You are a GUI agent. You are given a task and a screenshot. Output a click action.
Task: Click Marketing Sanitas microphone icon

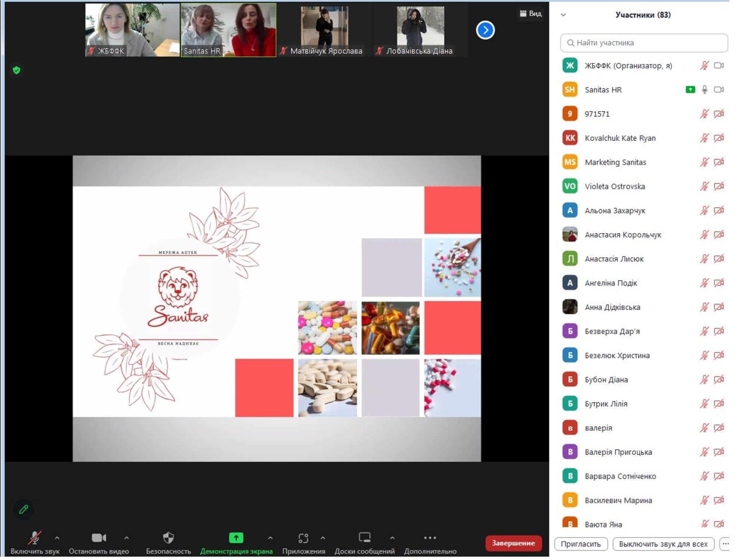pyautogui.click(x=704, y=162)
